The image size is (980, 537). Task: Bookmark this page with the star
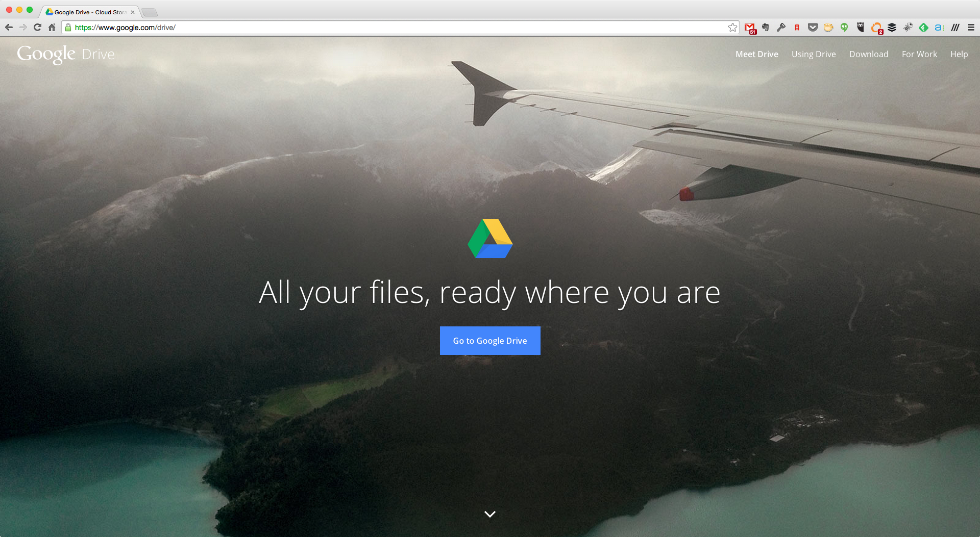point(732,28)
